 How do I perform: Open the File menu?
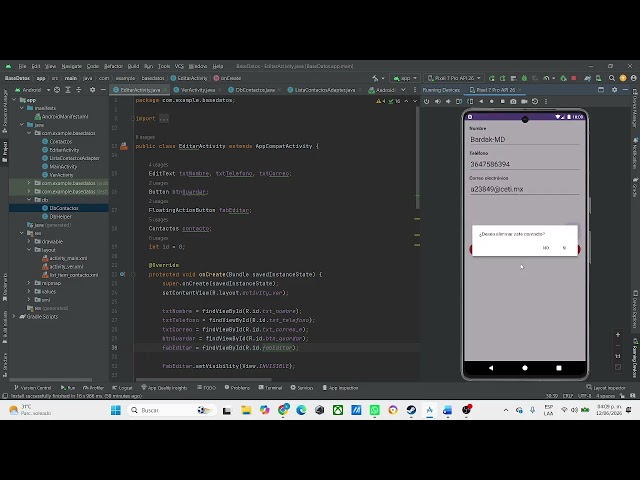[x=22, y=66]
